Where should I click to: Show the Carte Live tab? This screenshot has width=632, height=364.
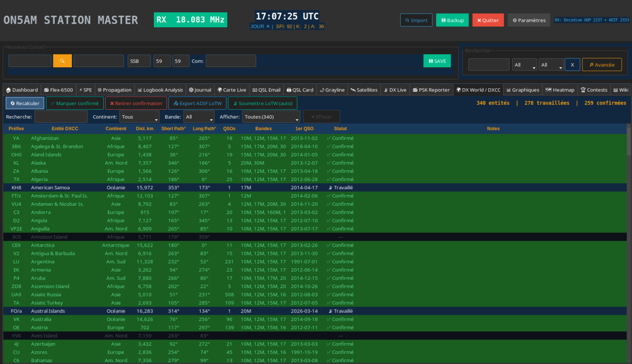point(232,90)
